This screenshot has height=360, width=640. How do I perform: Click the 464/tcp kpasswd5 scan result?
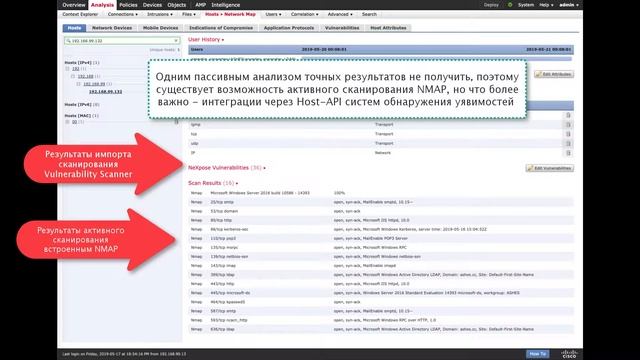[228, 302]
